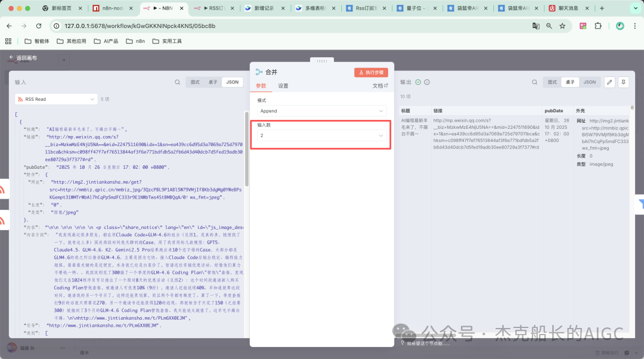The width and height of the screenshot is (644, 359).
Task: Reload the page with the refresh icon
Action: pyautogui.click(x=39, y=26)
